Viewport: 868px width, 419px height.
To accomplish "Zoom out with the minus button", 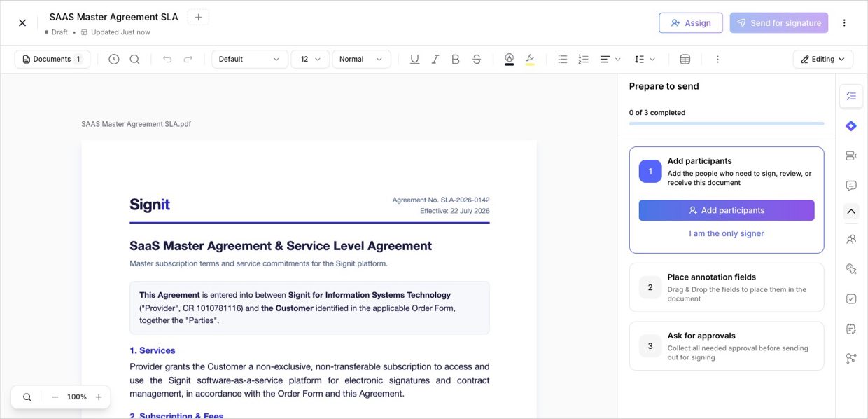I will 55,397.
